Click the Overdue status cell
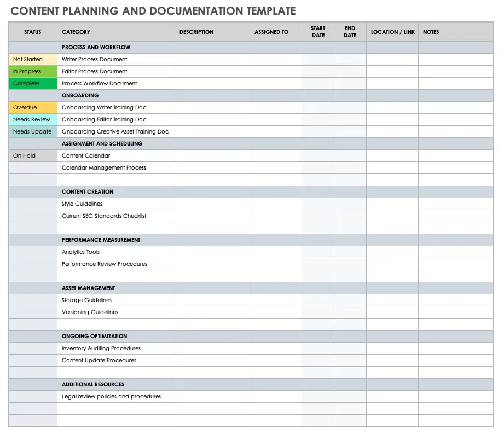504x440 pixels. click(33, 108)
